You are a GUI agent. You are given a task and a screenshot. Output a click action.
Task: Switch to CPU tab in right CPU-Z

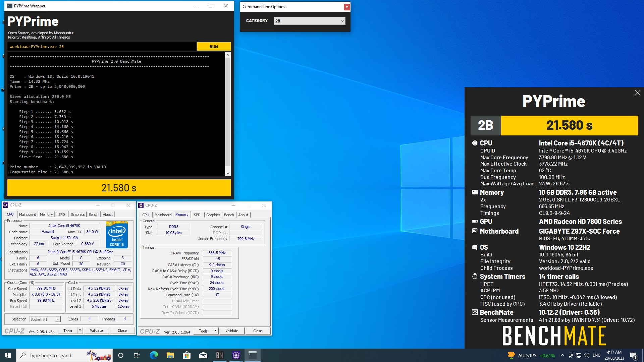pos(146,215)
